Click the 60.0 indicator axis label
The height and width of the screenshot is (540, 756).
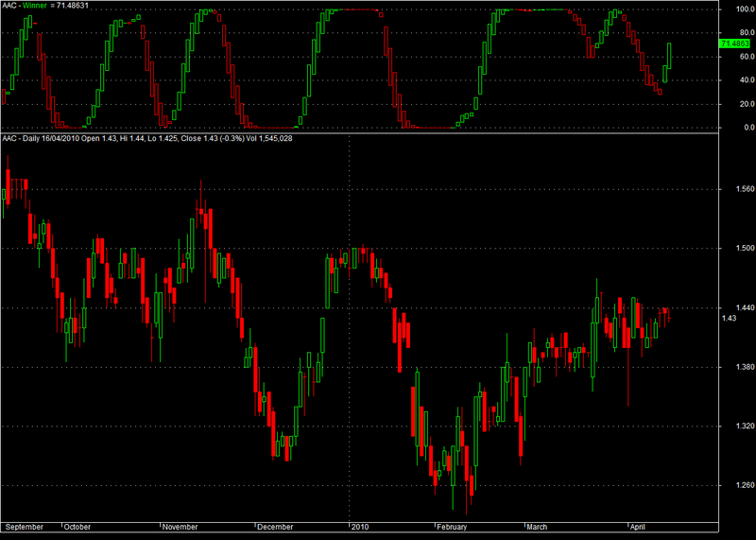click(x=747, y=57)
